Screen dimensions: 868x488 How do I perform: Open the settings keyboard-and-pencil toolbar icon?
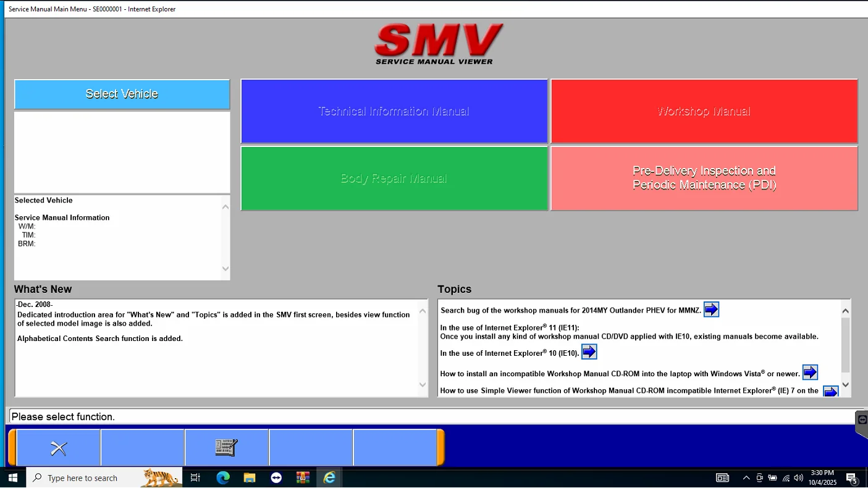(x=227, y=448)
